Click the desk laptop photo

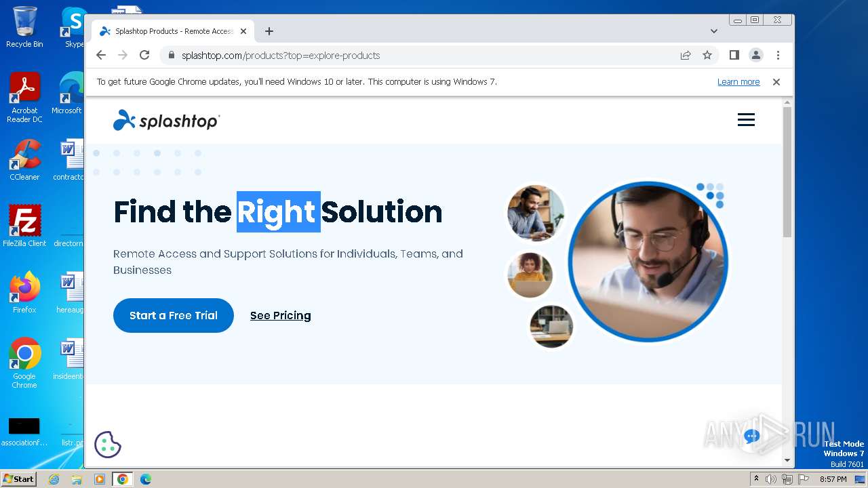[x=551, y=326]
